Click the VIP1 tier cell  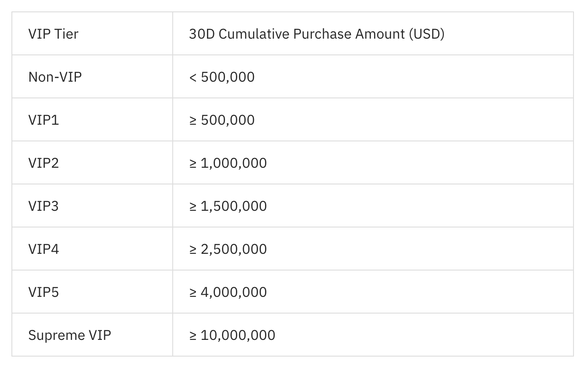click(x=92, y=120)
